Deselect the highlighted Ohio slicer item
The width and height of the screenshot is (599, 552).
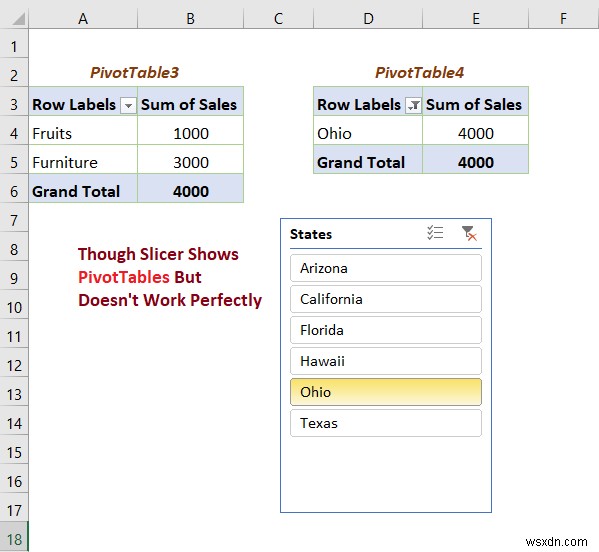point(386,392)
